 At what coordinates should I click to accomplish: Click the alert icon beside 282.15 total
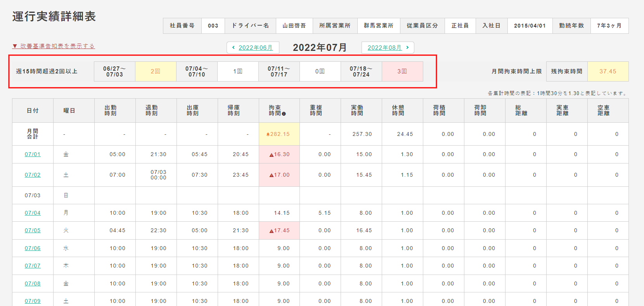[x=268, y=134]
